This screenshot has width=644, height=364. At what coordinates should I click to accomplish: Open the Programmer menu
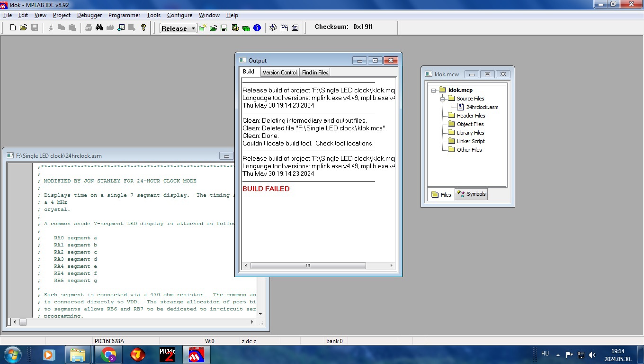(124, 15)
